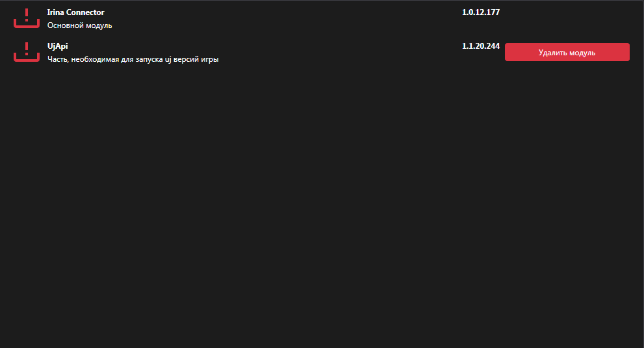The width and height of the screenshot is (644, 348).
Task: Click the word игры ending UjApi description
Action: pos(209,59)
